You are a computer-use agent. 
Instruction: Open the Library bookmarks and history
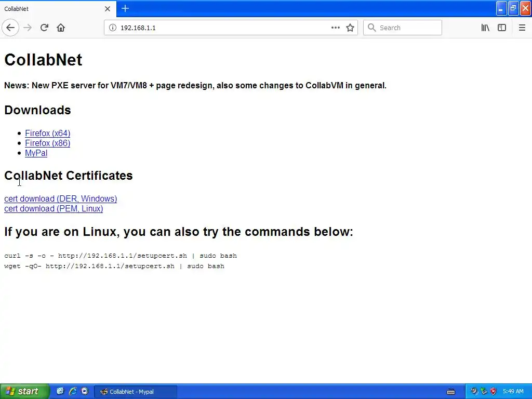pos(485,28)
